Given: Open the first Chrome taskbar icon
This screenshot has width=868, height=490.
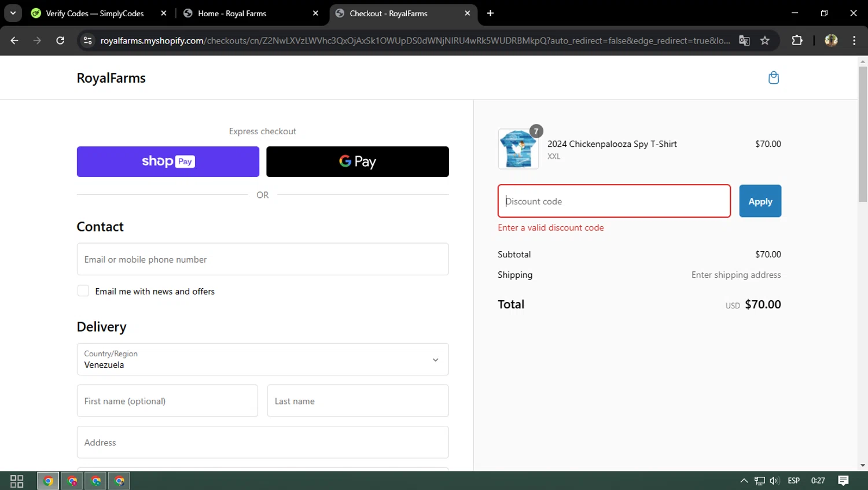Looking at the screenshot, I should click(48, 481).
